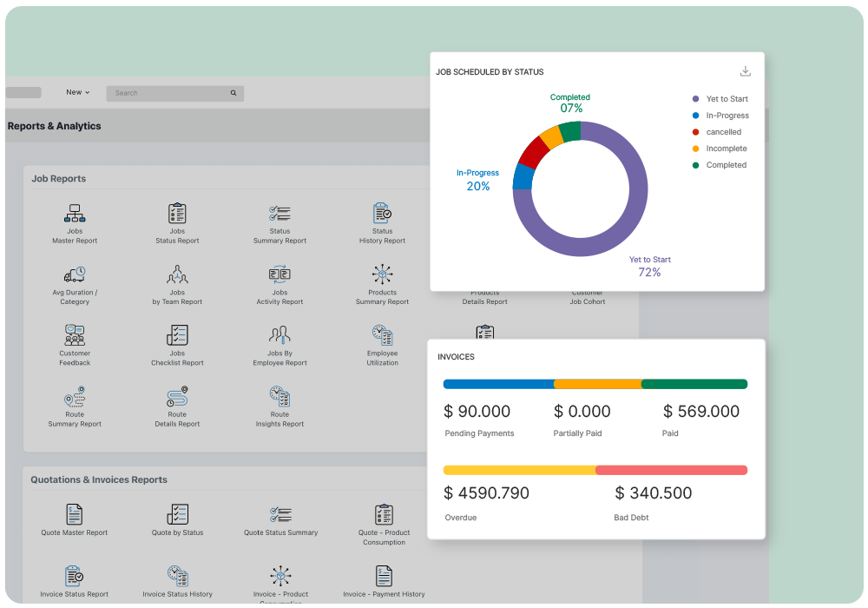Image resolution: width=868 pixels, height=608 pixels.
Task: Click the magnifier icon in search box
Action: point(233,93)
